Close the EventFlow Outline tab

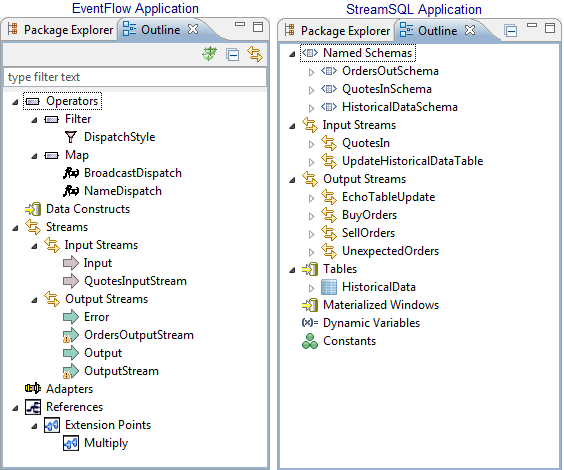coord(193,29)
